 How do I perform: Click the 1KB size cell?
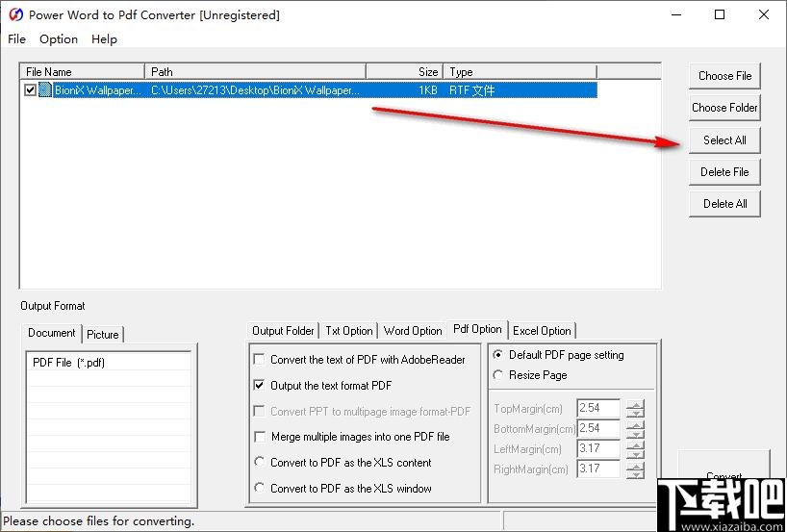pyautogui.click(x=427, y=90)
